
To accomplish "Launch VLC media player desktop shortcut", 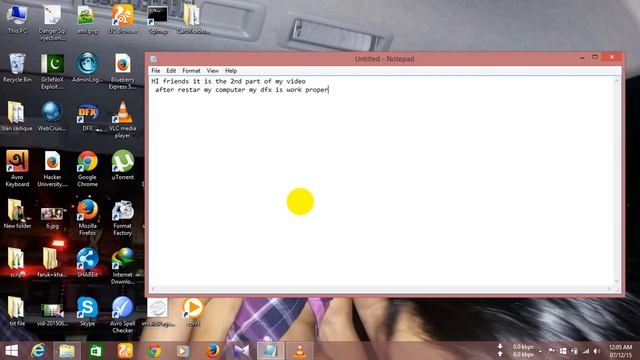I will point(122,120).
